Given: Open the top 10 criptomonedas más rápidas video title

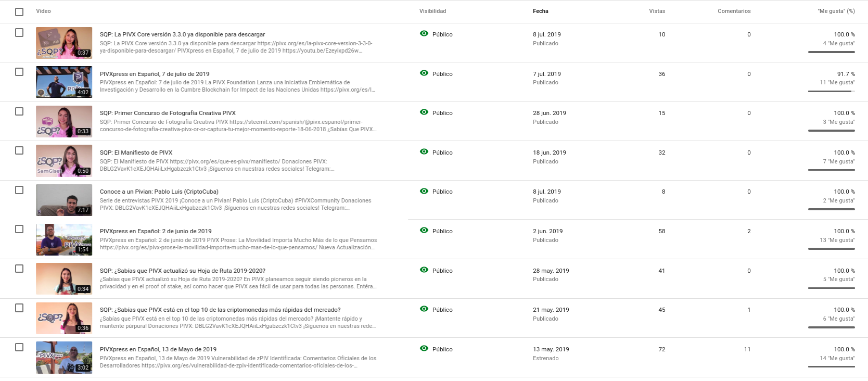Looking at the screenshot, I should [220, 310].
